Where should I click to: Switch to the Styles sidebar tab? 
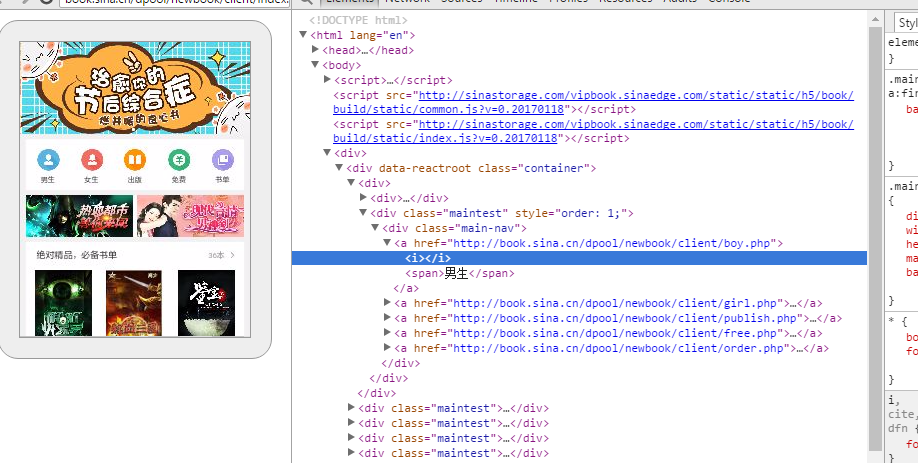tap(907, 23)
